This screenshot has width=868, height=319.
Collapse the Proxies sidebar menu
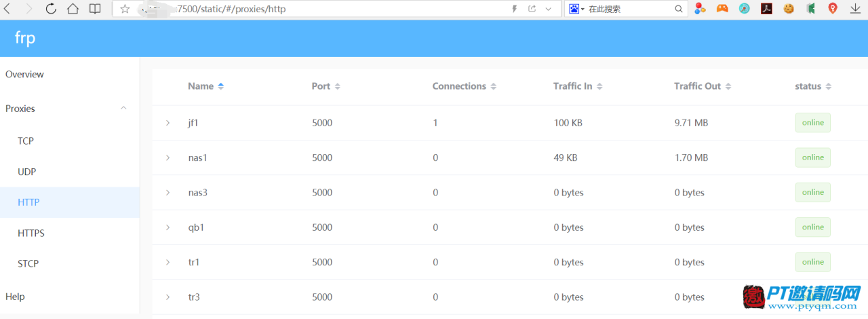123,109
